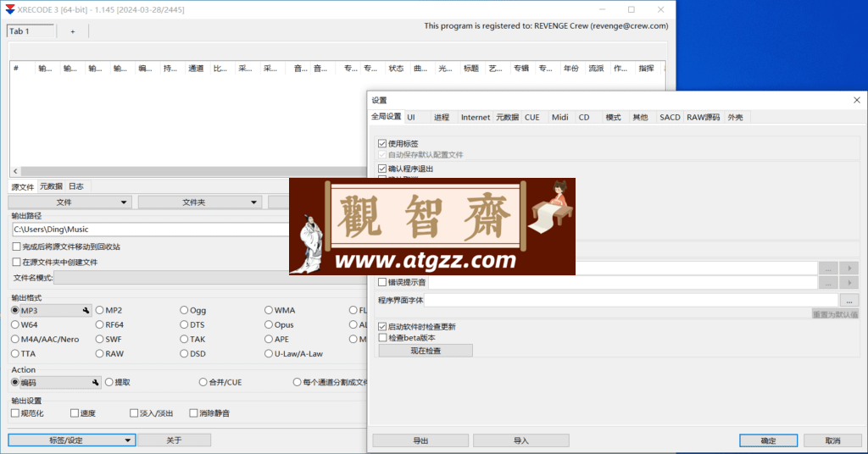The image size is (868, 454).
Task: Uncheck 确认程序退出 option
Action: click(x=382, y=169)
